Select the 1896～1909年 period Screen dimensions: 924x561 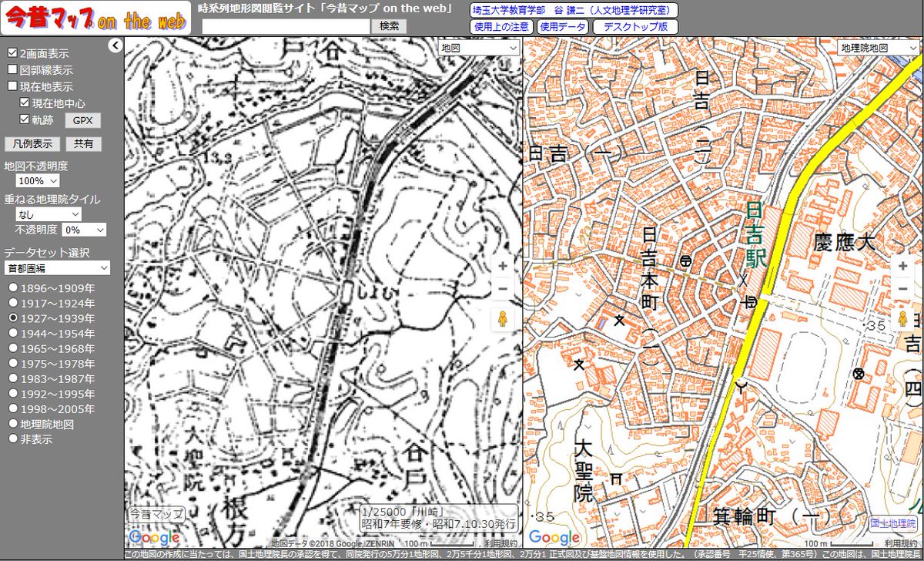13,288
